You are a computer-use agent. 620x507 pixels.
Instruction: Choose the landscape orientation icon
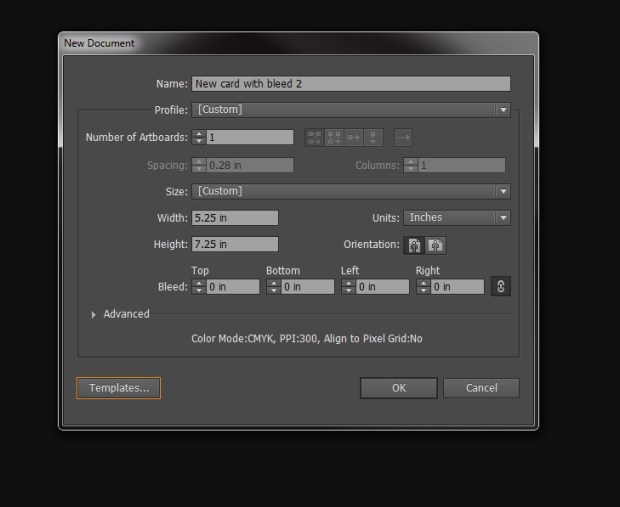click(x=436, y=245)
